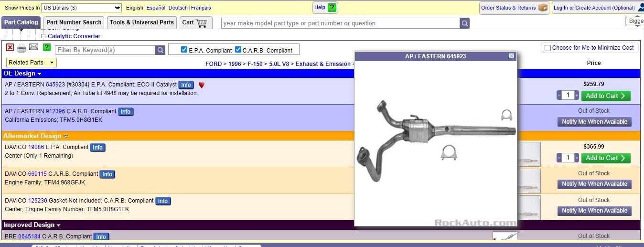Click the green question mark above Related Parts
Screen dimensions: 644x247
click(47, 47)
